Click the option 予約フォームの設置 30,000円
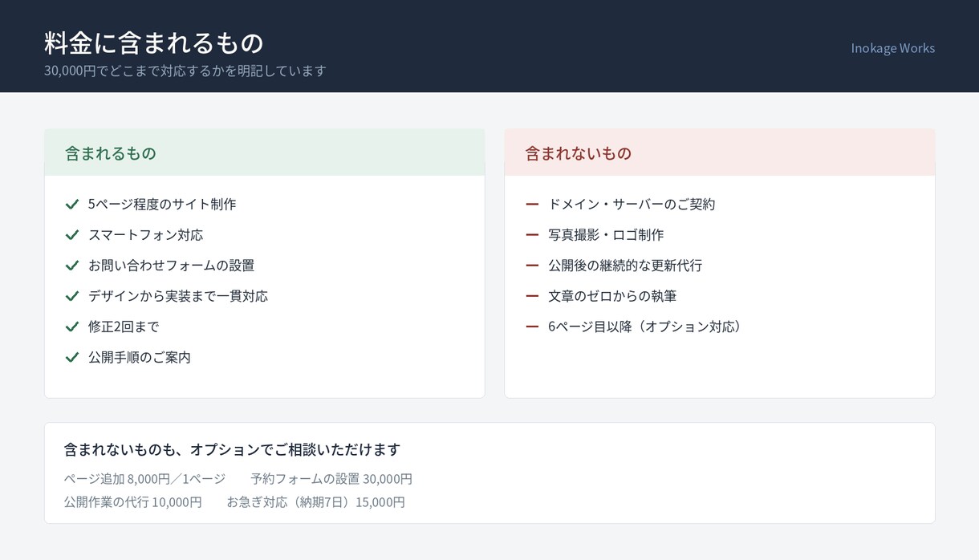 [x=331, y=479]
